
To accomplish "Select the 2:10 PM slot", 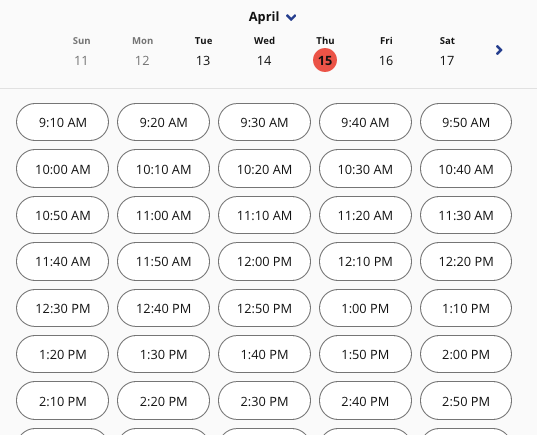I will coord(62,401).
